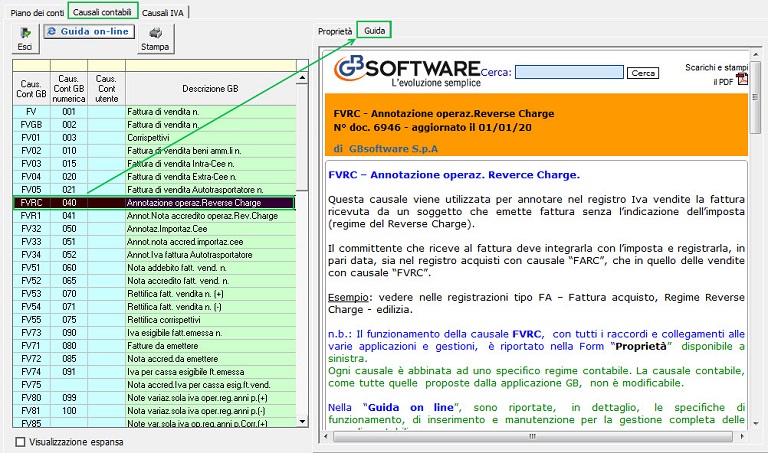The image size is (768, 453).
Task: Click the numeric code 100 cell
Action: tap(69, 411)
